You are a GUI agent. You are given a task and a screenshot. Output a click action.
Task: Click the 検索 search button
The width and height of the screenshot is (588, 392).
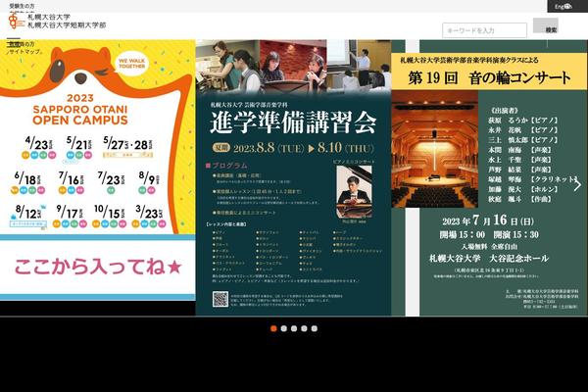click(546, 25)
